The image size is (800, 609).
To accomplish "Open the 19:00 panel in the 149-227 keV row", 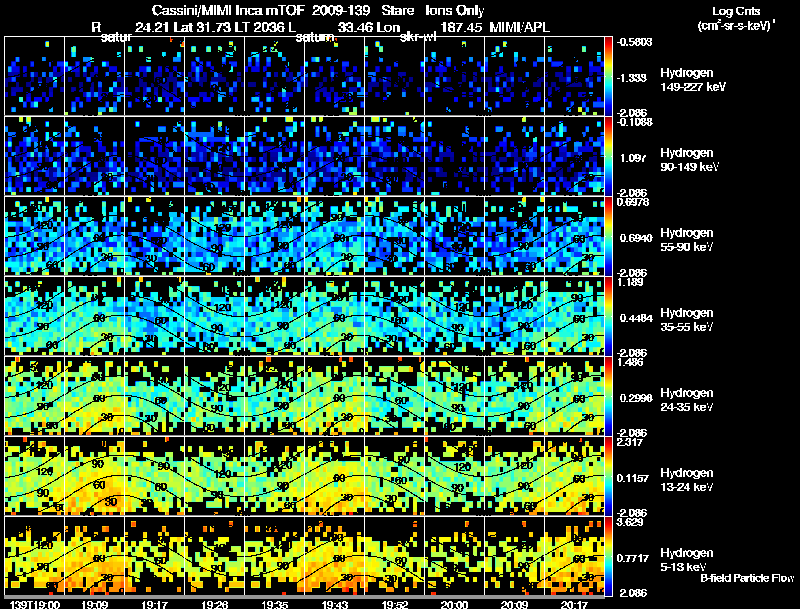I will [x=34, y=76].
